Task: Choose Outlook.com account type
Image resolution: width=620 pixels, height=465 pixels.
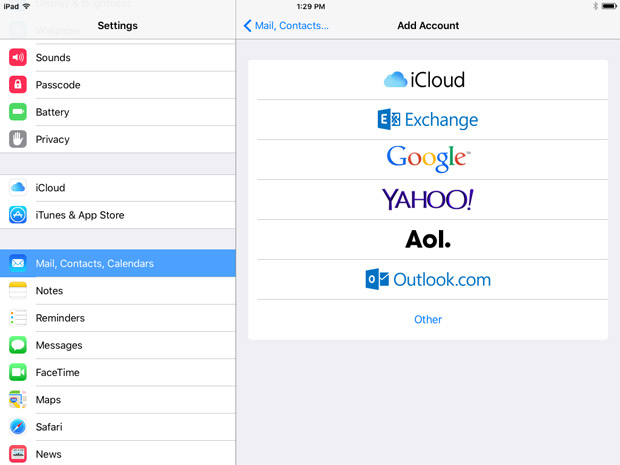Action: [x=428, y=279]
